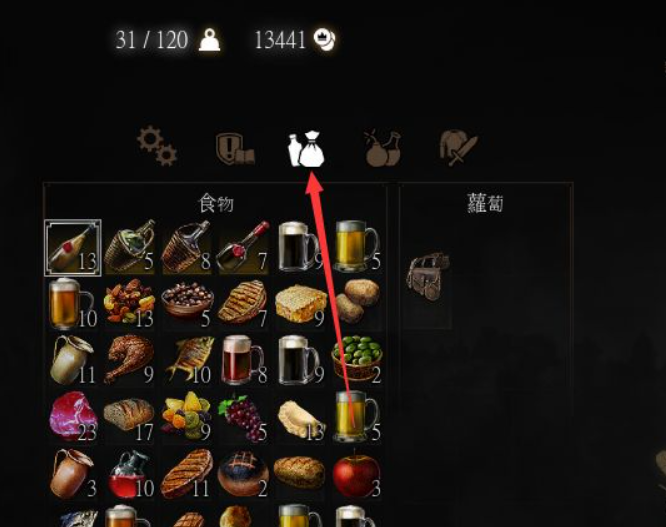This screenshot has width=666, height=527.
Task: Select the honeycomb item with 9
Action: pos(300,304)
